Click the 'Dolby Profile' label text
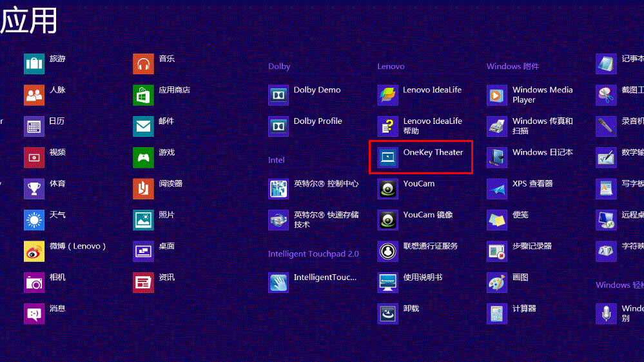This screenshot has width=644, height=362. tap(318, 121)
